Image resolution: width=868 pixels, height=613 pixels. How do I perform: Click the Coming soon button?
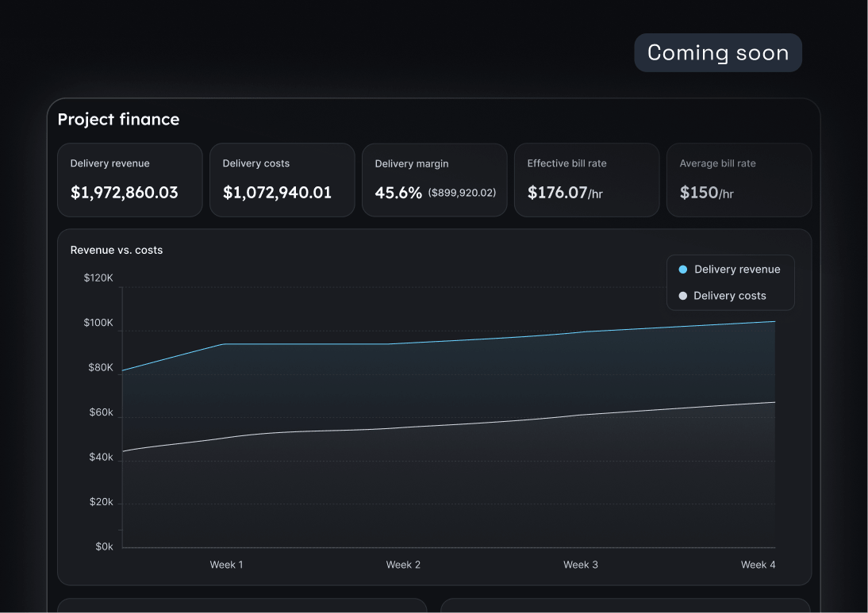717,52
